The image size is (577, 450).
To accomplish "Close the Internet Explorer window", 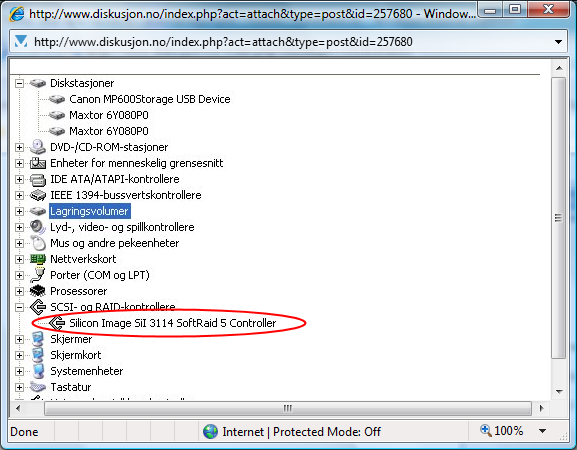I will tap(548, 10).
